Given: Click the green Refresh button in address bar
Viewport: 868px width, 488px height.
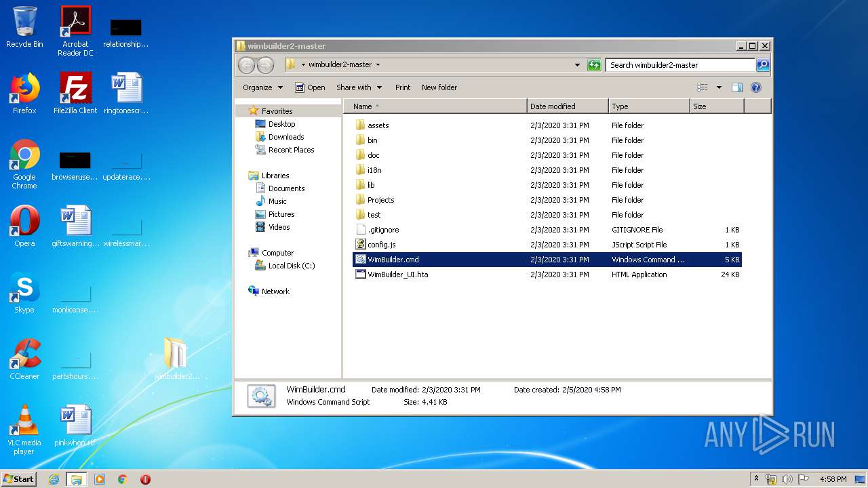Looking at the screenshot, I should pos(594,65).
